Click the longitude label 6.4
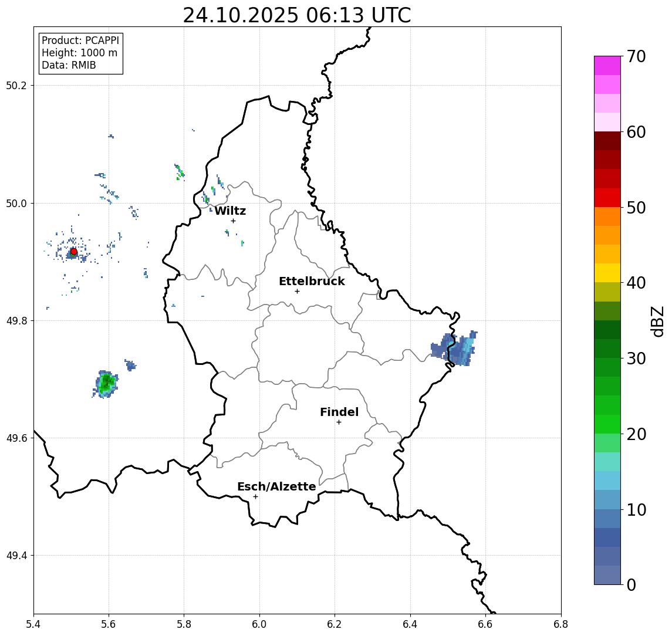Image resolution: width=672 pixels, height=636 pixels. (x=410, y=624)
